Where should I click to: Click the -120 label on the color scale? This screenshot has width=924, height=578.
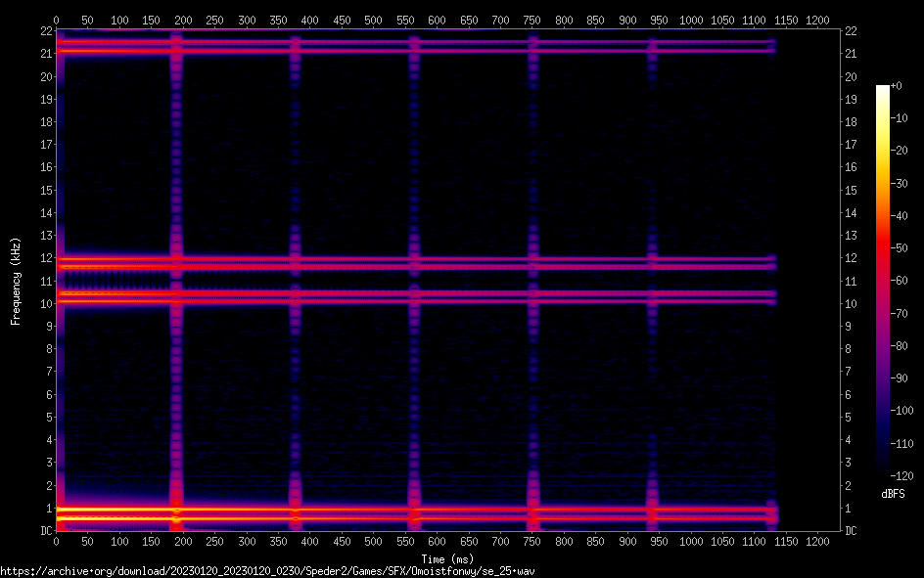coord(902,478)
